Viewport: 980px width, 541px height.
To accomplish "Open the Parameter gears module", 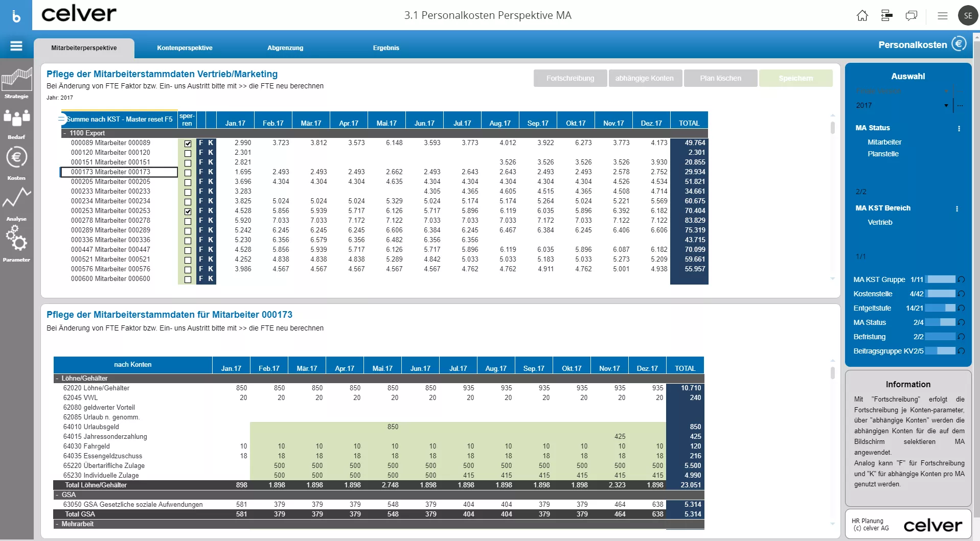I will coord(16,244).
